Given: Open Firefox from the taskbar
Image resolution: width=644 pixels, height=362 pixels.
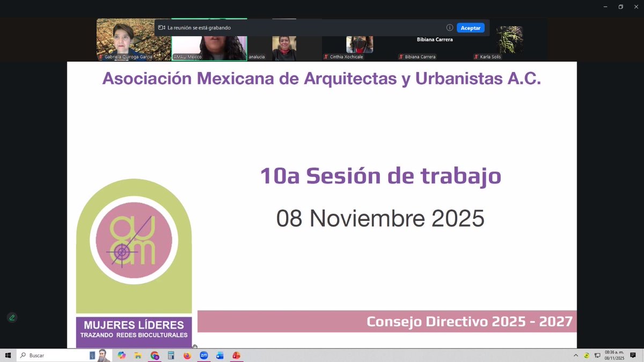Looking at the screenshot, I should click(187, 356).
